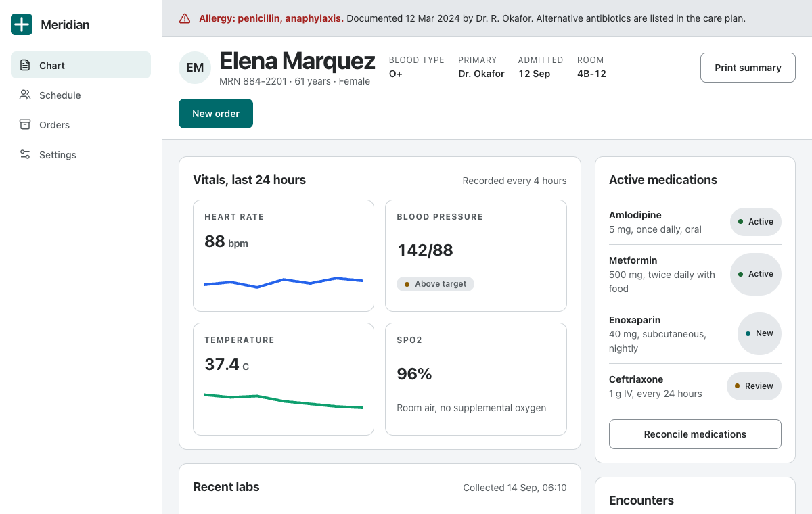Viewport: 812px width, 514px height.
Task: Click the Reconcile medications button
Action: (695, 434)
